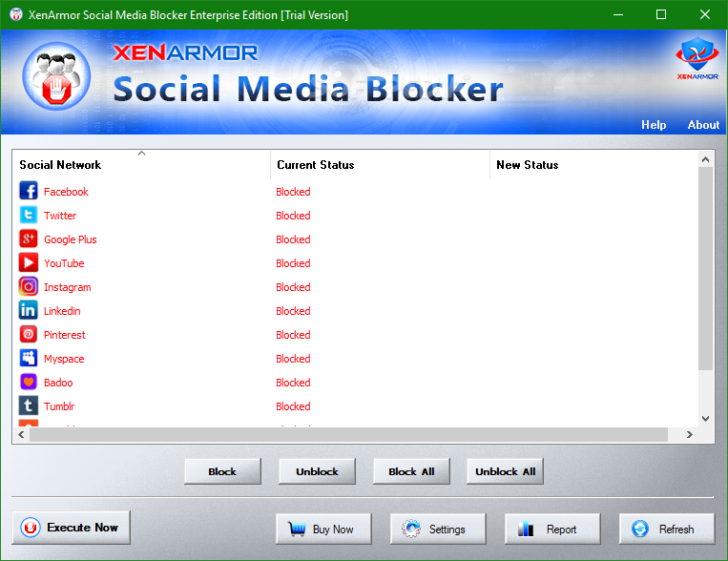The width and height of the screenshot is (728, 561).
Task: Click the Instagram camera icon
Action: (29, 286)
